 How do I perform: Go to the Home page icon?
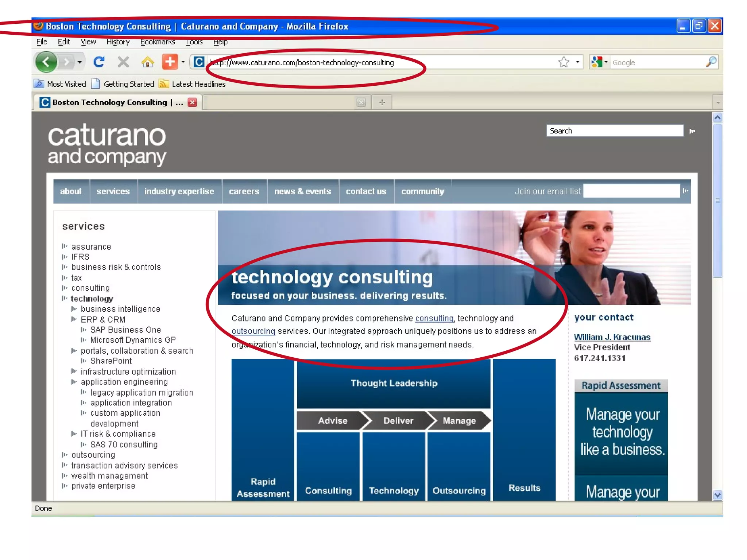pos(147,62)
